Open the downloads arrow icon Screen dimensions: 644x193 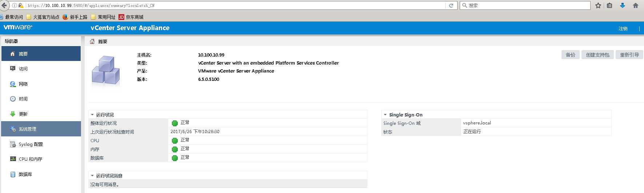(623, 5)
